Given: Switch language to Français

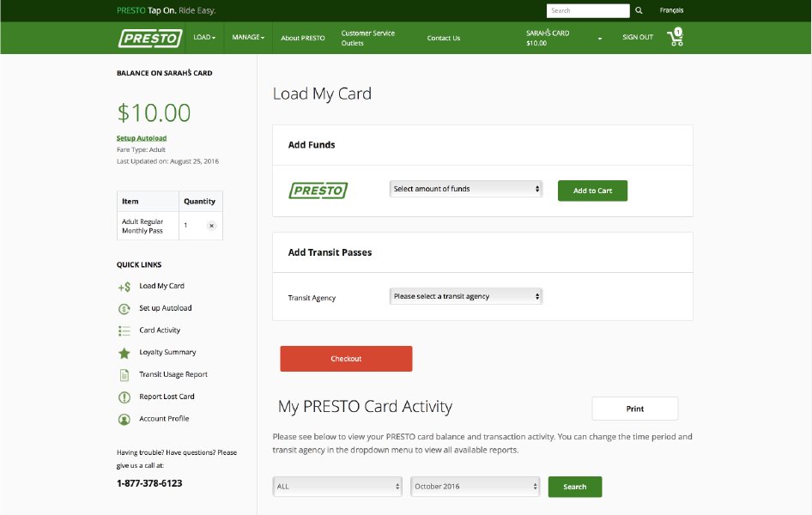Looking at the screenshot, I should tap(671, 10).
